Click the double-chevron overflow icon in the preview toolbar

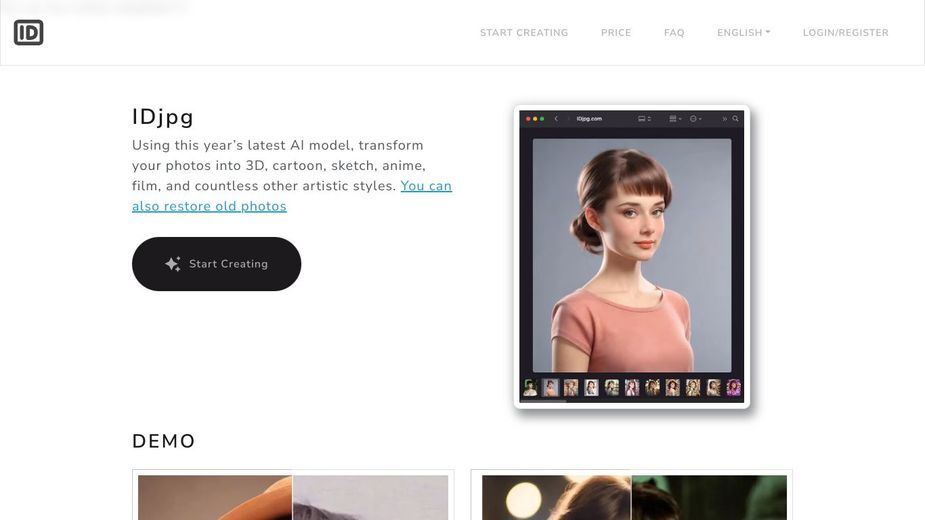[724, 119]
